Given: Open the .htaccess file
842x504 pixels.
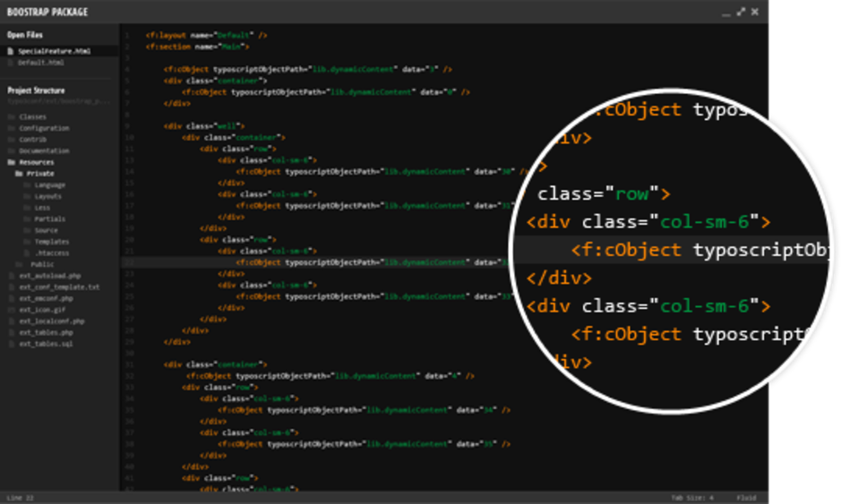Looking at the screenshot, I should pyautogui.click(x=51, y=253).
